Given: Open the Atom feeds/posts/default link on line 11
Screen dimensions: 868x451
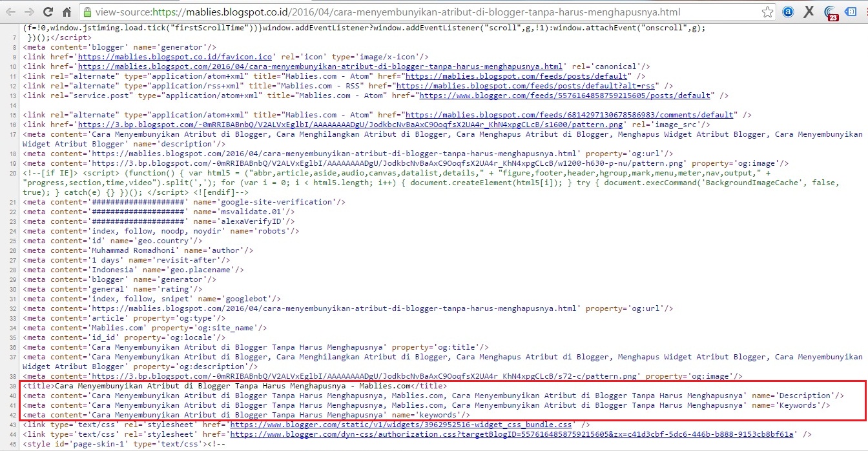Looking at the screenshot, I should click(516, 76).
